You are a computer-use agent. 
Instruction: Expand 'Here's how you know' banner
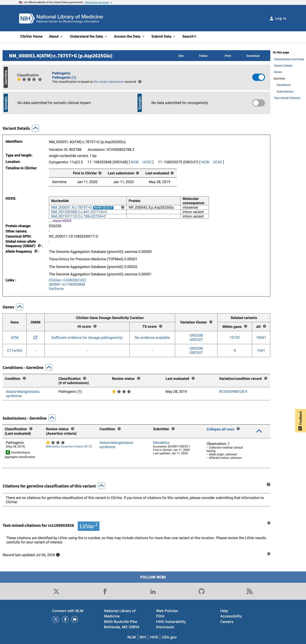click(x=98, y=2)
